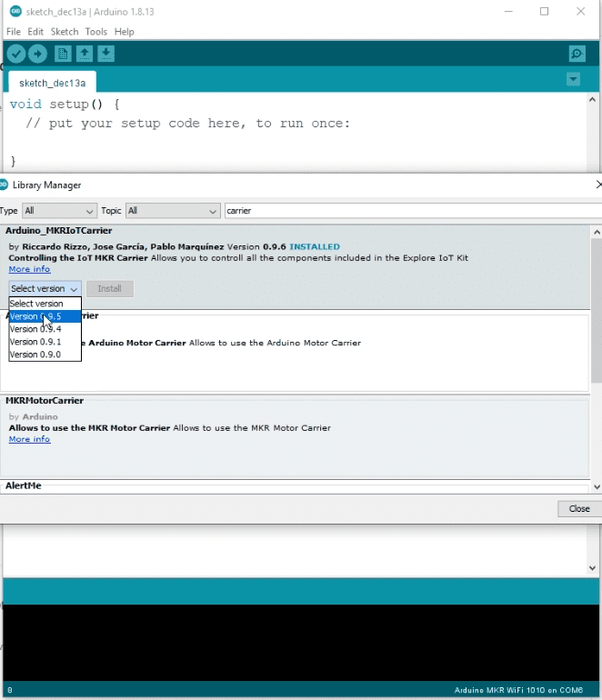This screenshot has width=602, height=700.
Task: Select Version 0.9.1 from the list
Action: (x=45, y=342)
